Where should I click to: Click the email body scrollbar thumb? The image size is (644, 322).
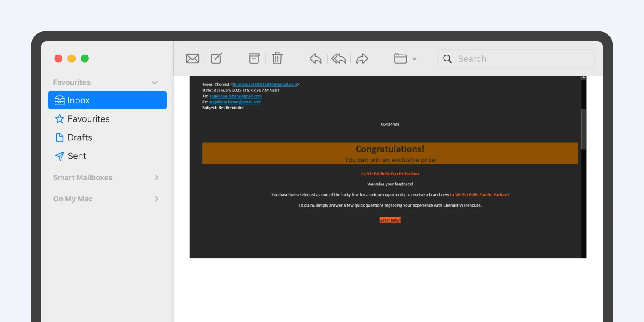(x=583, y=129)
